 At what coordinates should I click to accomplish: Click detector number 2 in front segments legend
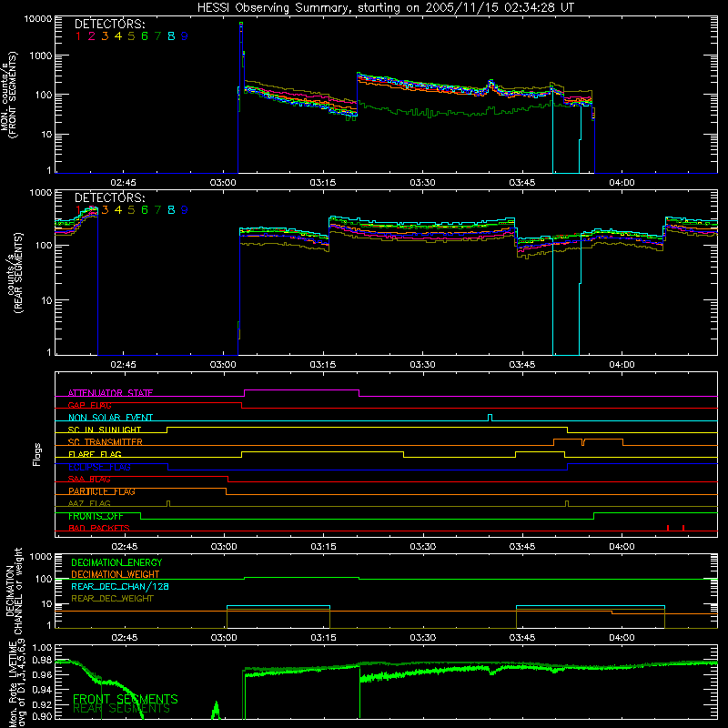92,36
